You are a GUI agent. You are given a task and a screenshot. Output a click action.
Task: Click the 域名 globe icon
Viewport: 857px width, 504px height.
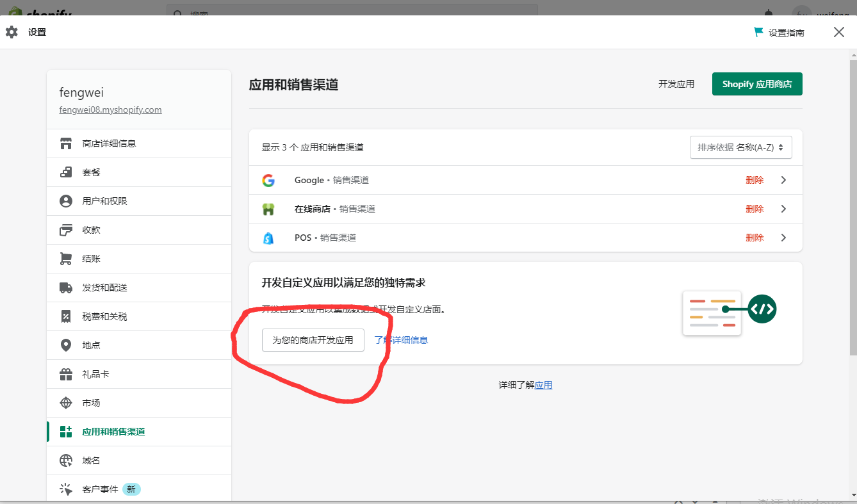coord(66,460)
